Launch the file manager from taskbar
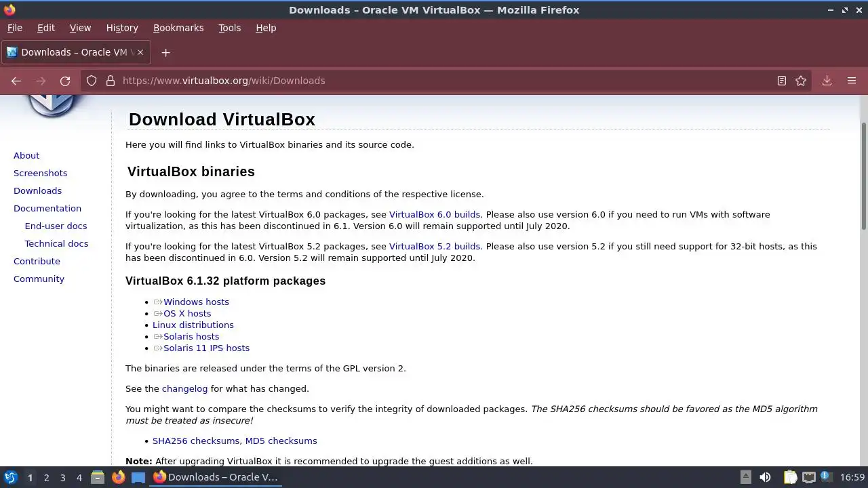Image resolution: width=868 pixels, height=488 pixels. pyautogui.click(x=98, y=477)
